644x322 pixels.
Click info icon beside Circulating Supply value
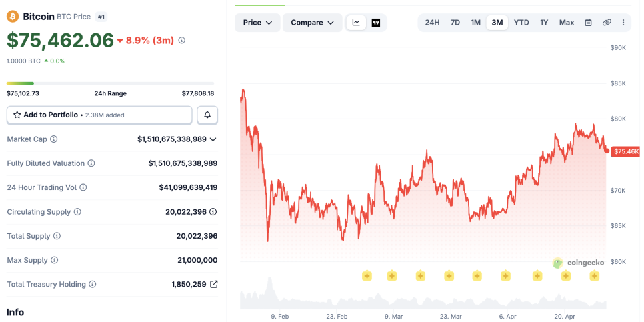tap(213, 212)
